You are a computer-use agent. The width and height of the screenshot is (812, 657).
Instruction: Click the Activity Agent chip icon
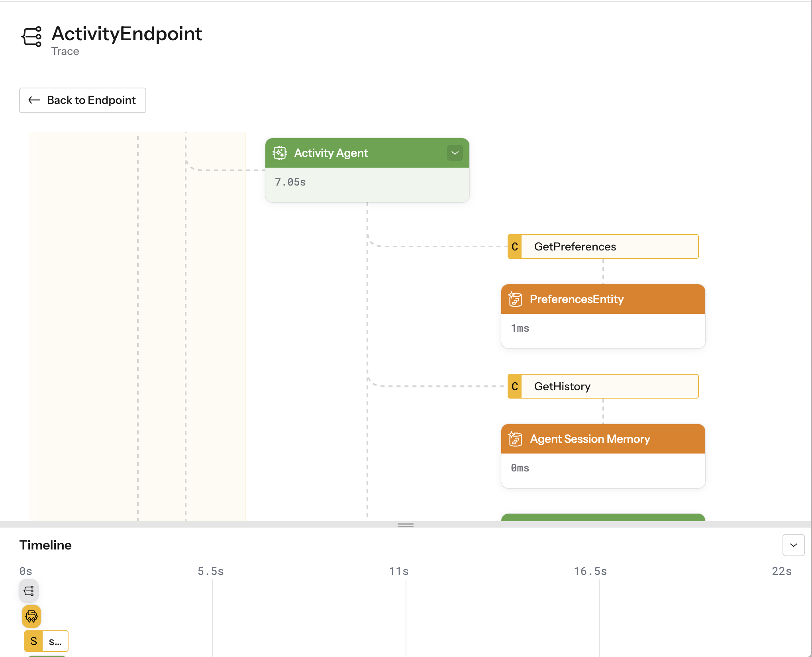point(280,153)
